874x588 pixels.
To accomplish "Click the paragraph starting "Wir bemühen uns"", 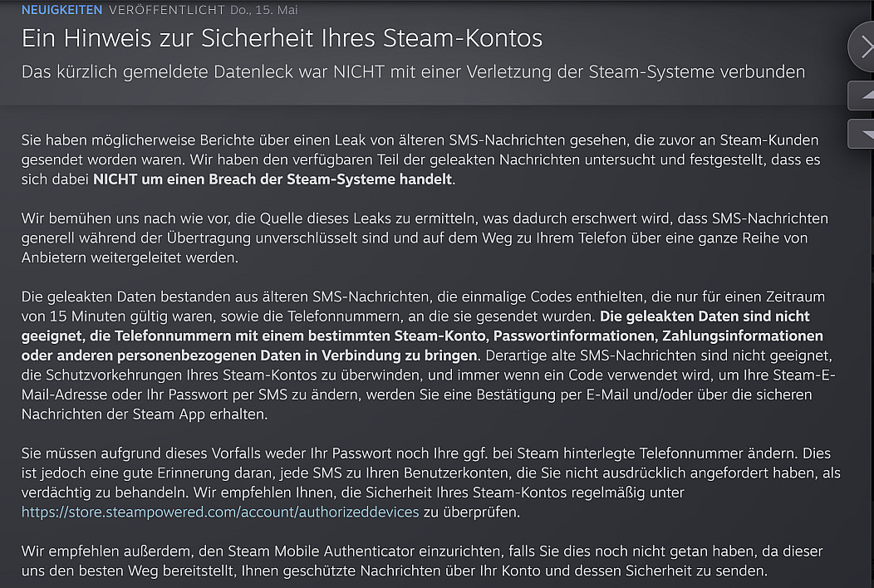I will 415,238.
